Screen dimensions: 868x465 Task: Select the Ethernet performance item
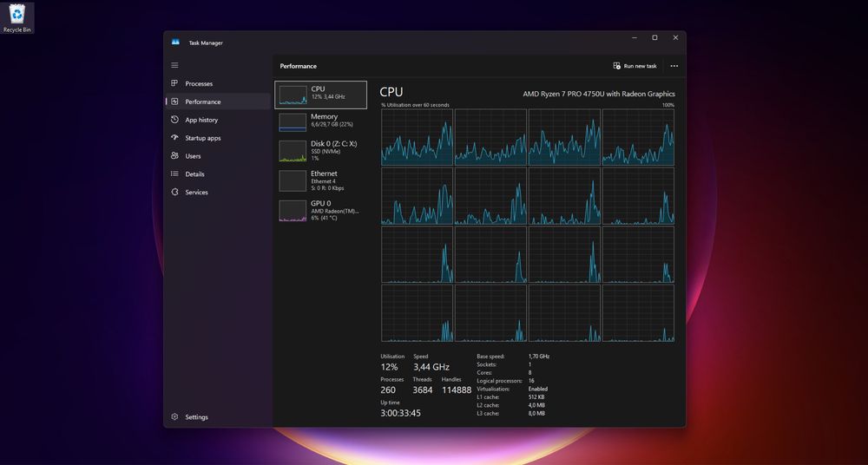click(x=320, y=180)
